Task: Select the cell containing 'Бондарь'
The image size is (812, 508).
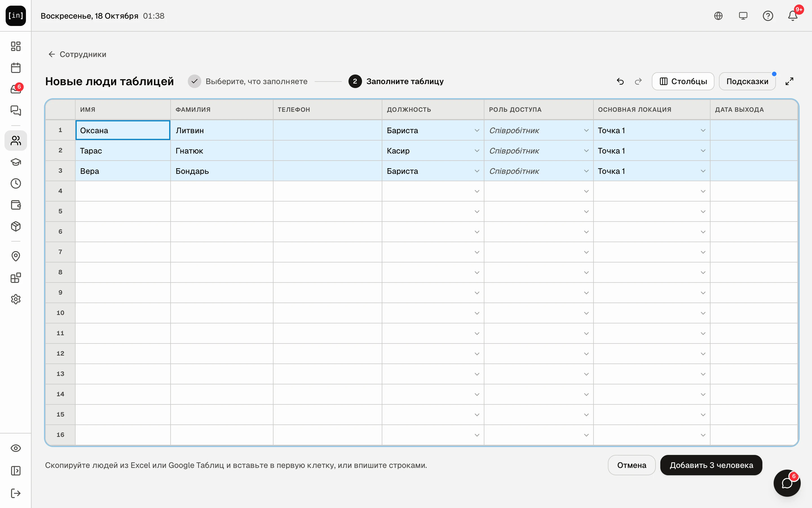Action: 222,171
